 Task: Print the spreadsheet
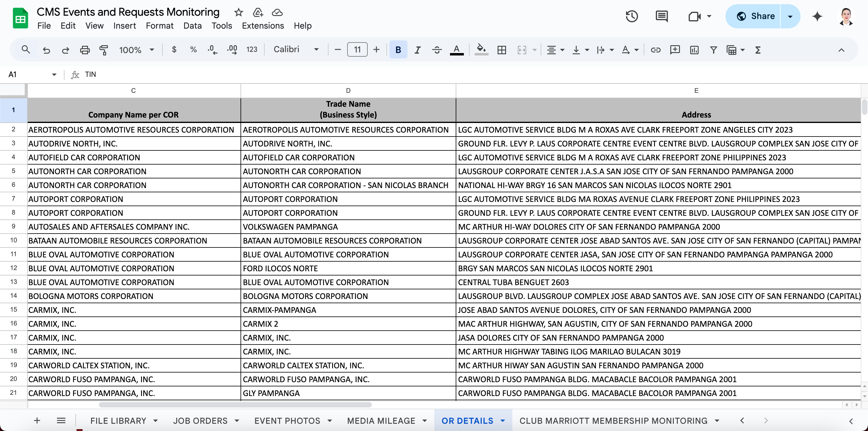(85, 50)
